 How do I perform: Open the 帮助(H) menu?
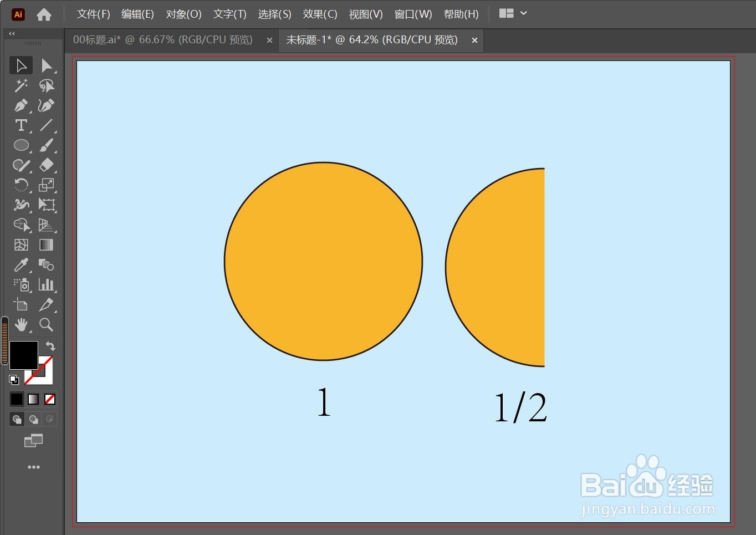(461, 14)
